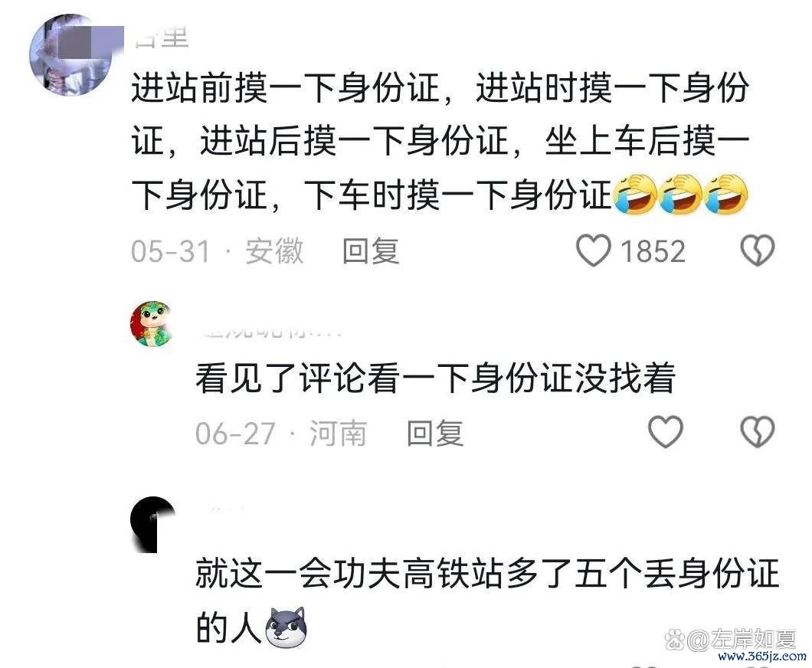Like the 06-27 Henan reply with the heart
The height and width of the screenshot is (668, 812).
coord(666,431)
